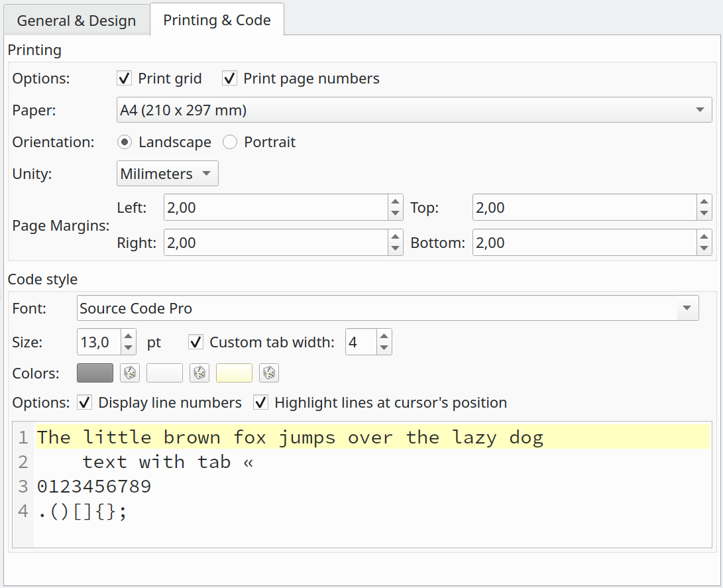The height and width of the screenshot is (588, 723).
Task: Increase font size with up arrow
Action: pyautogui.click(x=129, y=336)
